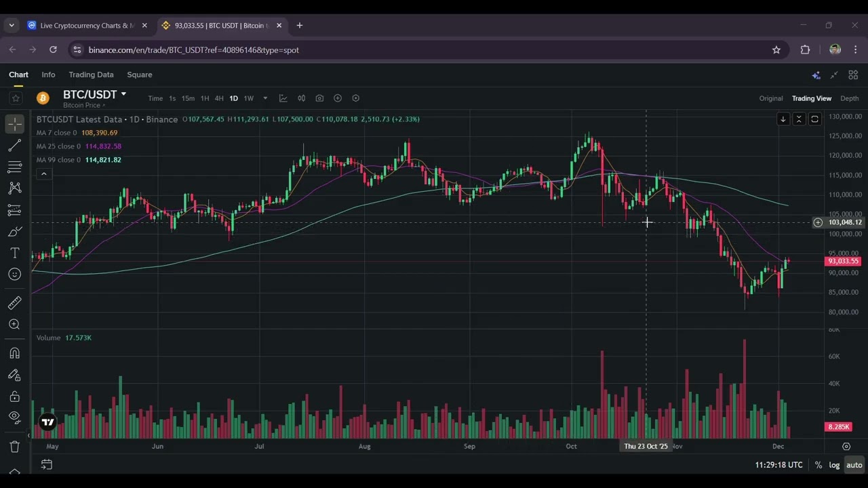
Task: Open the AI sparkle assistant icon
Action: [816, 75]
